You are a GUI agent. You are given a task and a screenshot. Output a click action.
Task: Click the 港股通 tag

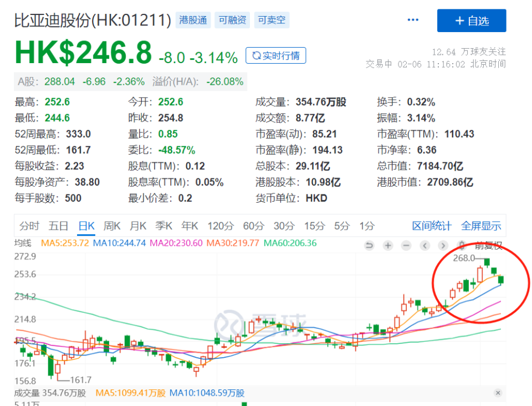tap(193, 20)
